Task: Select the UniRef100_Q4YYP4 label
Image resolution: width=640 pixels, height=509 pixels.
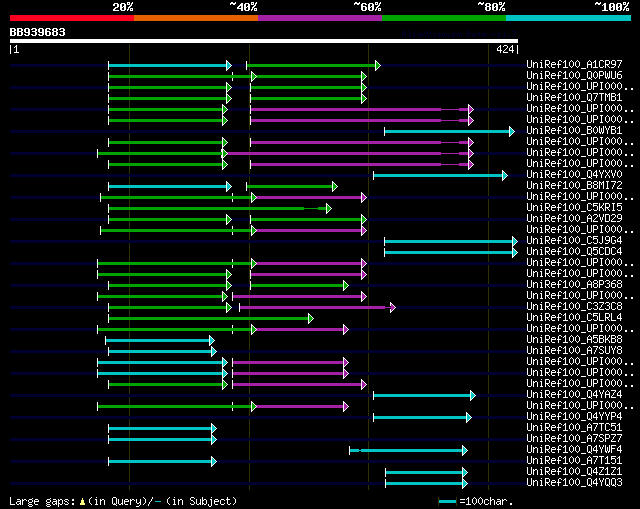Action: [574, 417]
